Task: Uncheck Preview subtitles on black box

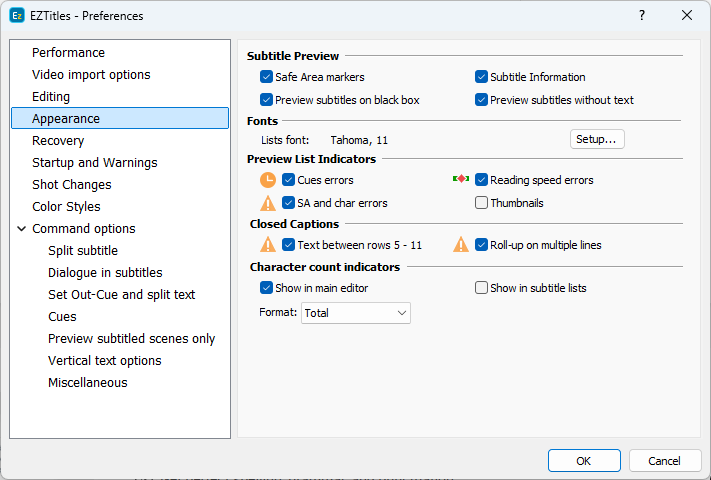Action: [267, 100]
